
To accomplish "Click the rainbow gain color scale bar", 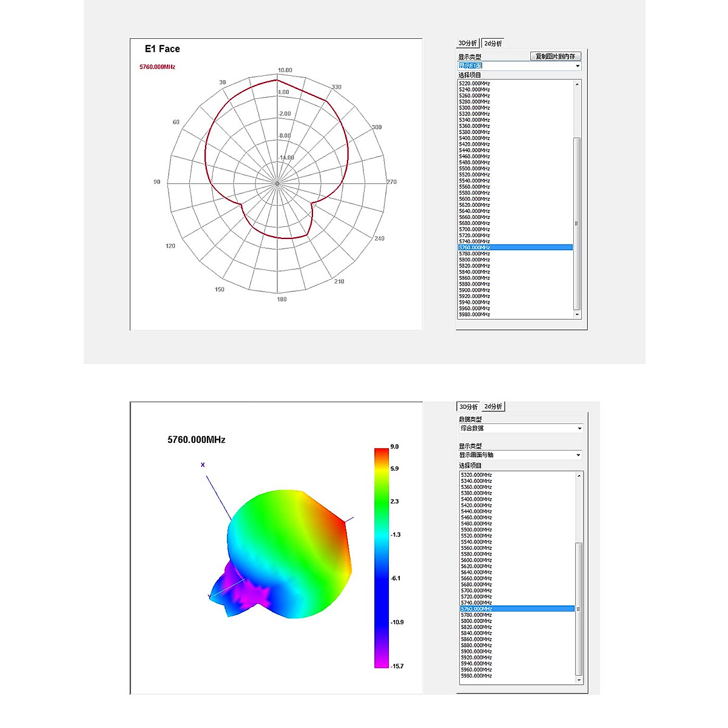I will 382,557.
